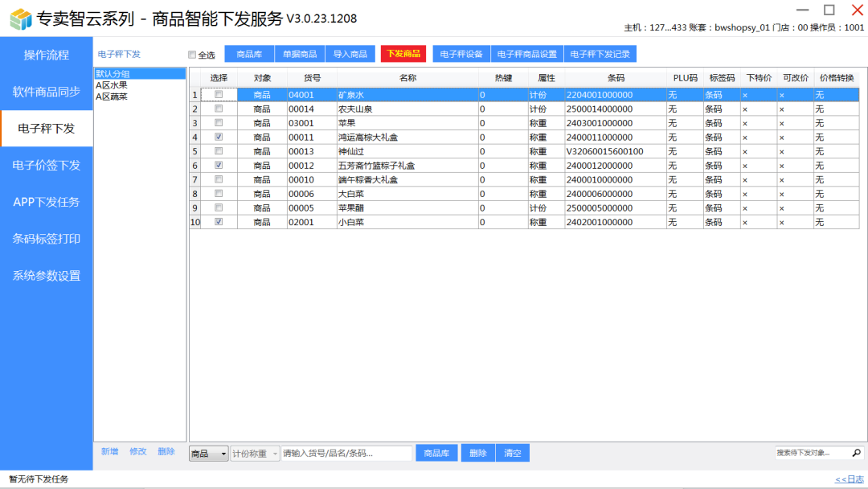Open the 条码标签打印 sidebar tab

click(47, 239)
